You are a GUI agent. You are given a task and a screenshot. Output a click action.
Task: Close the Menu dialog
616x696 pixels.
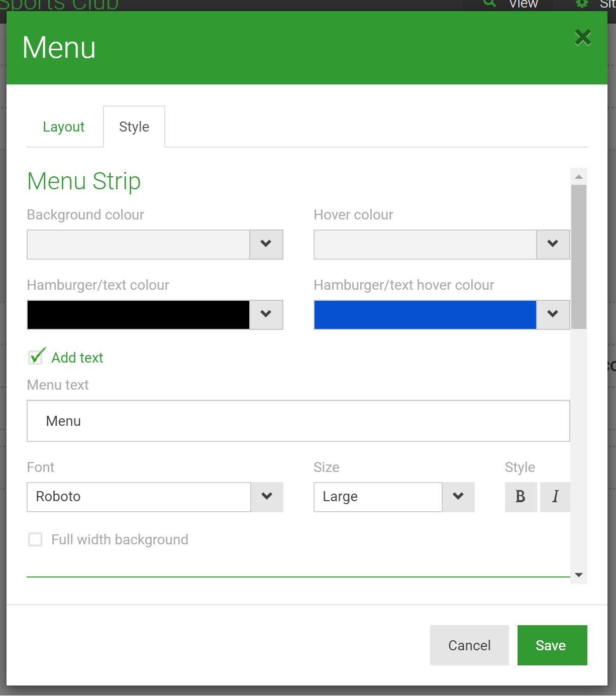pos(582,37)
